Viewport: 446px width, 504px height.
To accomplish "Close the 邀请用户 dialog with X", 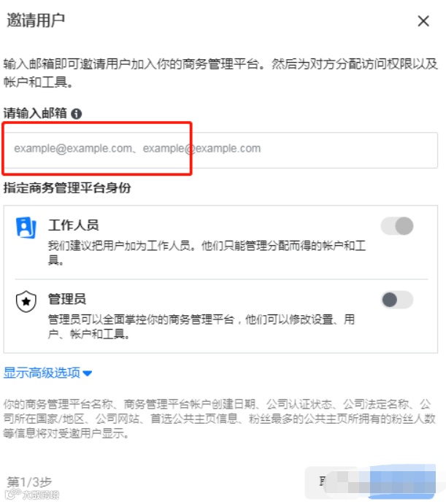I will point(423,21).
